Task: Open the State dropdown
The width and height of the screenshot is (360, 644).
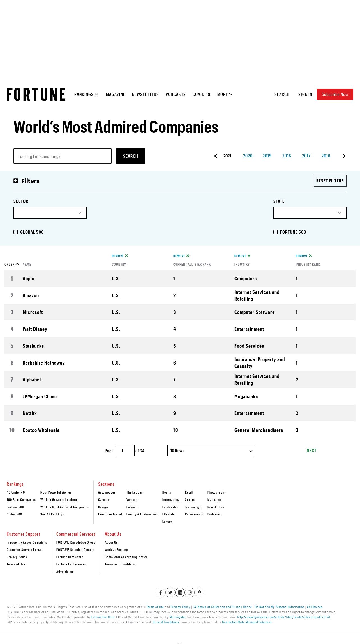Action: pyautogui.click(x=310, y=213)
